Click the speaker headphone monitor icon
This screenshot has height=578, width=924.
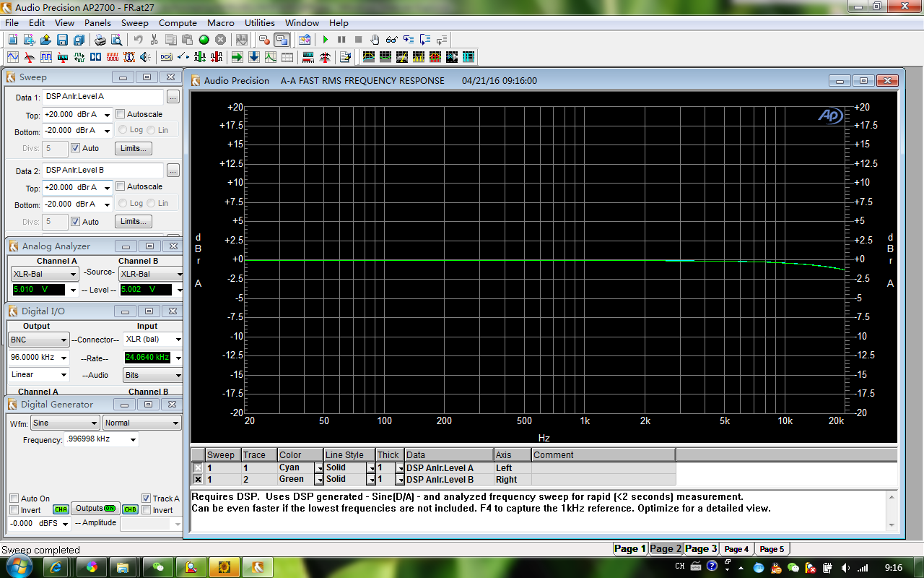(145, 57)
